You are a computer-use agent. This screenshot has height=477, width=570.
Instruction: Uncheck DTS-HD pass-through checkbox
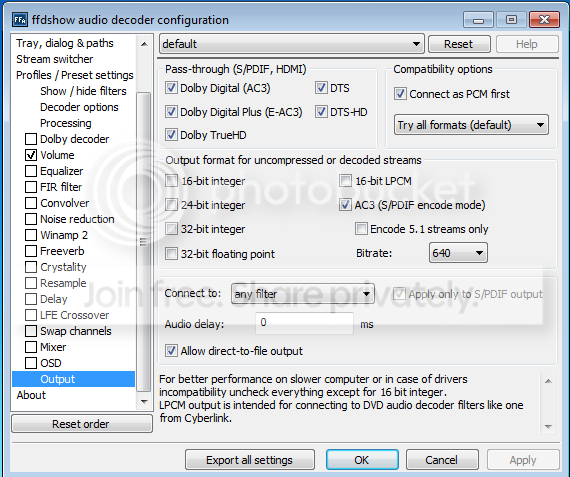tap(321, 112)
